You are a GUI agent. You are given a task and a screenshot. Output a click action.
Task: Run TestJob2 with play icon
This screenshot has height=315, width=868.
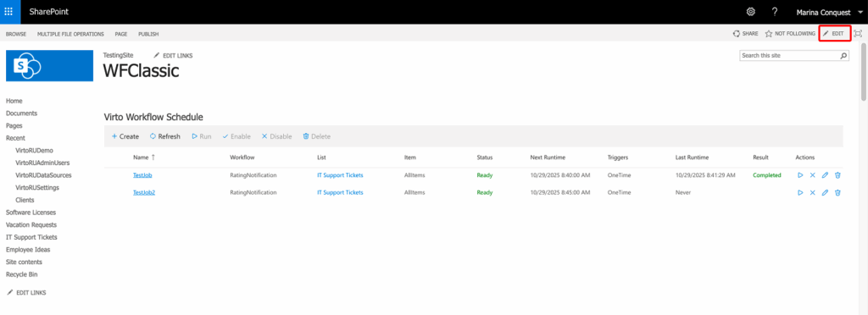[800, 193]
